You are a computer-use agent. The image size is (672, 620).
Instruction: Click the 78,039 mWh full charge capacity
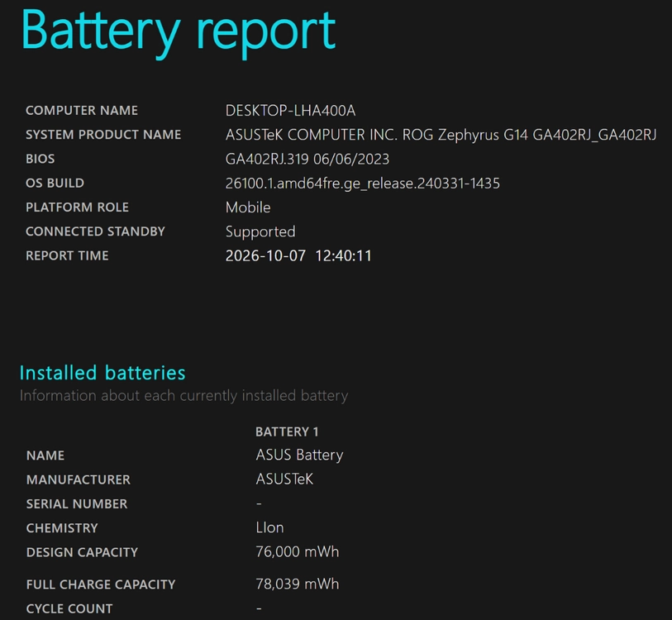click(x=298, y=584)
